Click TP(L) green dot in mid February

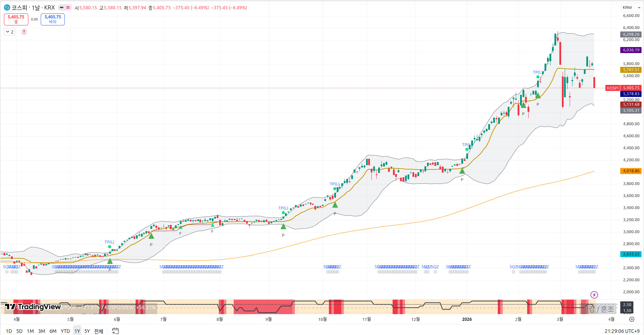point(538,77)
